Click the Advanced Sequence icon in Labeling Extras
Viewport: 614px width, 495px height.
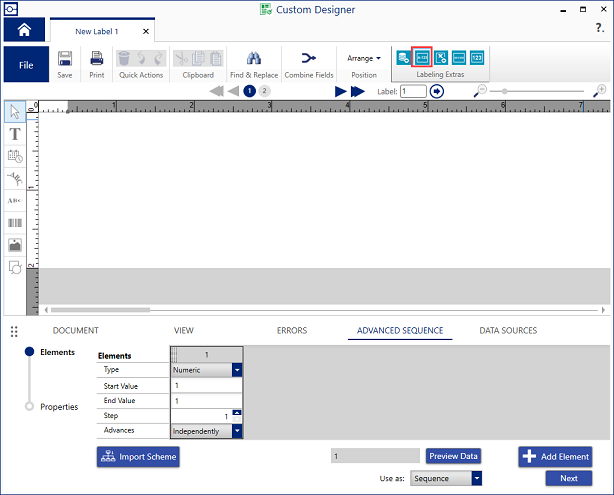422,58
